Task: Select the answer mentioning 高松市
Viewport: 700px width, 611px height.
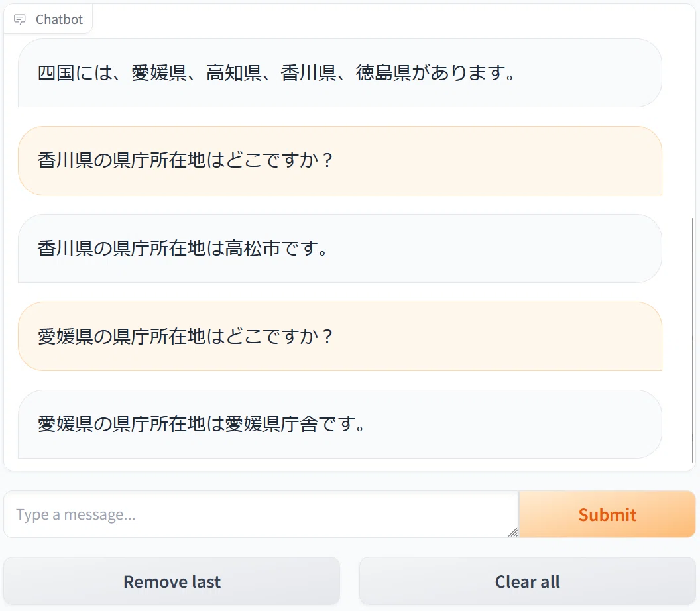Action: (340, 249)
